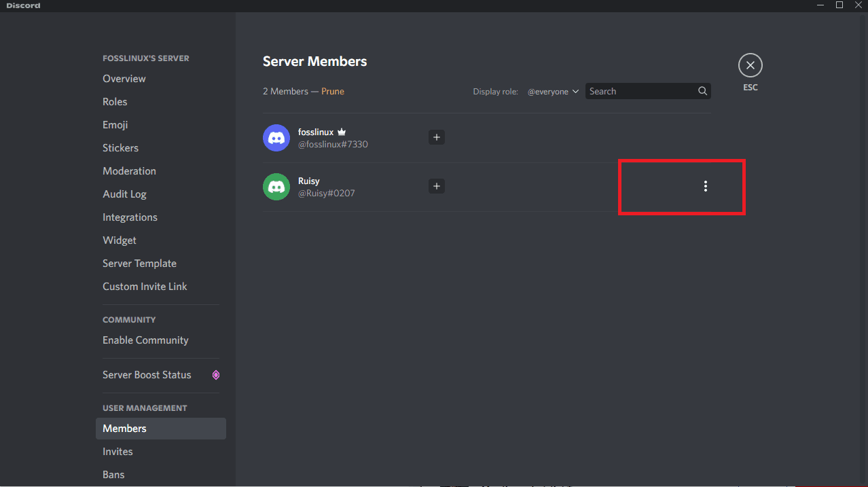868x487 pixels.
Task: Click the owner crown icon next to fosslinux
Action: point(342,132)
